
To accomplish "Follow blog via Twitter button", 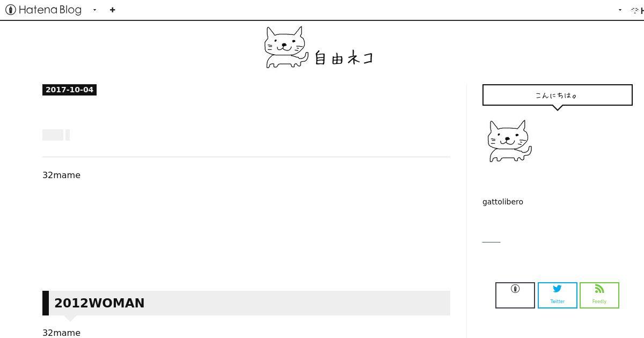I will click(x=558, y=295).
